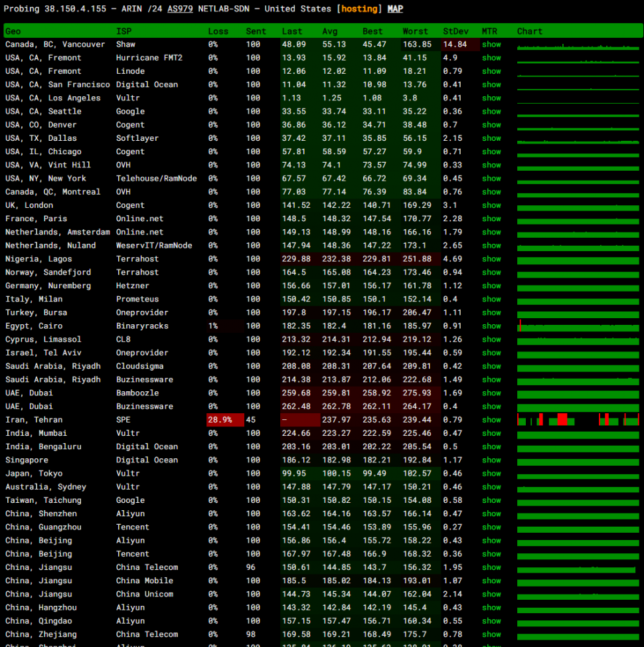
Task: Click the Egypt, Cairo latency chart
Action: (578, 325)
